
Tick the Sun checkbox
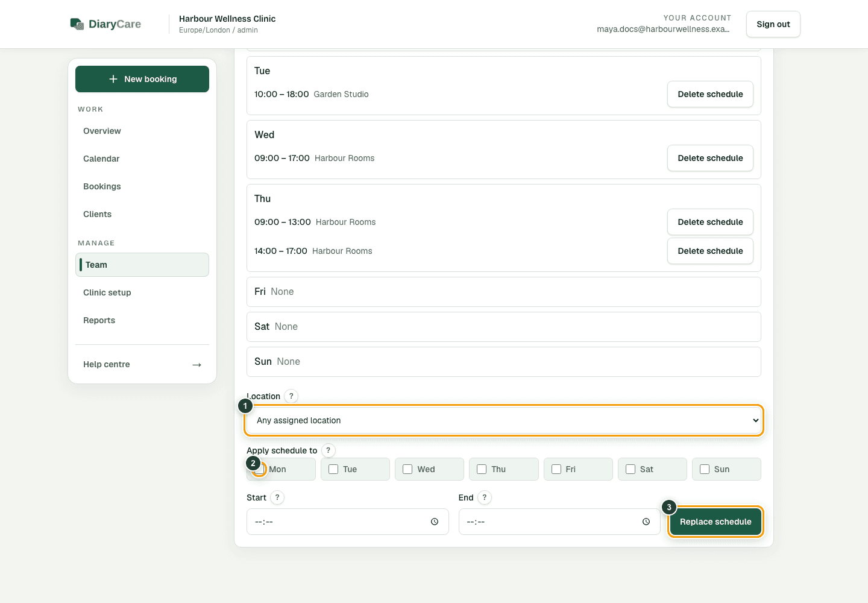(x=705, y=469)
